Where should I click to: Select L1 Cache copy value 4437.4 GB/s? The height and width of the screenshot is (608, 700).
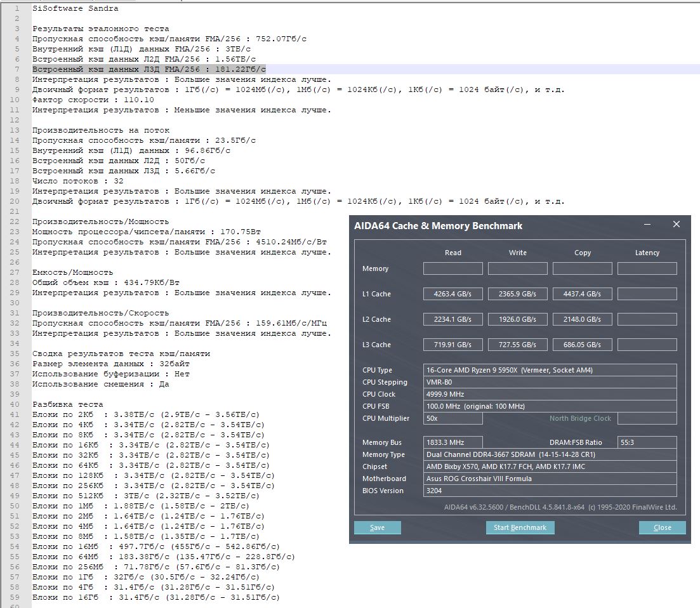[x=582, y=294]
